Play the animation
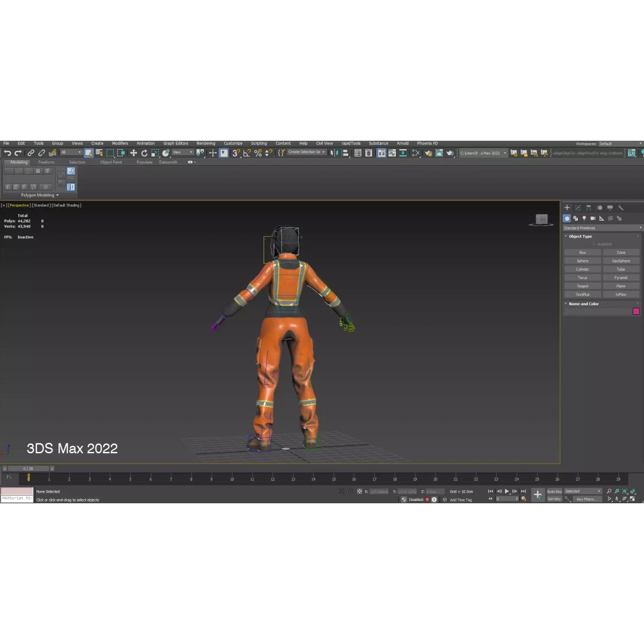Screen dimensions: 644x644 (x=507, y=491)
